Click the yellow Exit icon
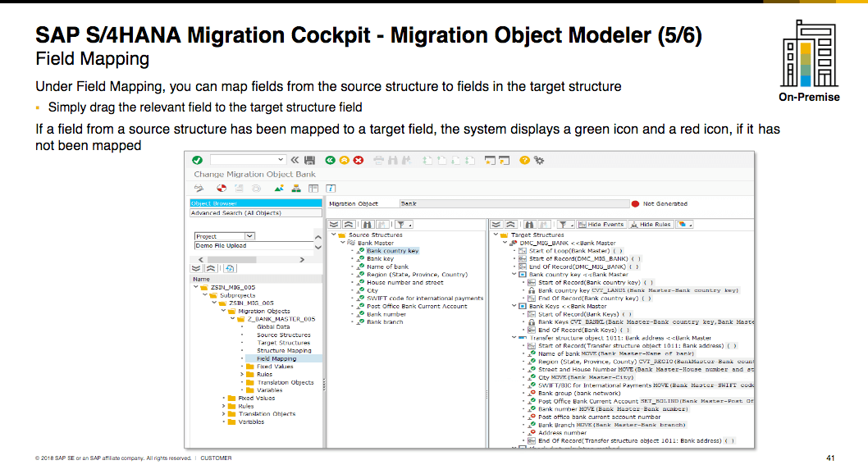This screenshot has height=474, width=868. (x=345, y=161)
